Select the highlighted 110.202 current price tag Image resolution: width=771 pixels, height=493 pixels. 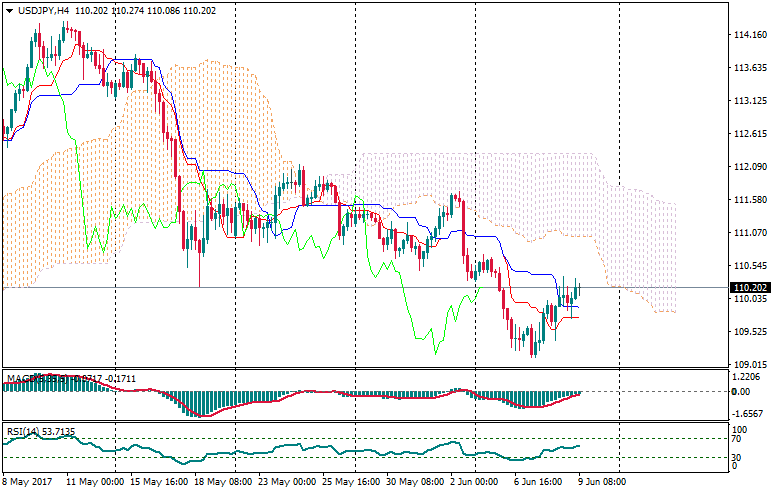[x=749, y=288]
